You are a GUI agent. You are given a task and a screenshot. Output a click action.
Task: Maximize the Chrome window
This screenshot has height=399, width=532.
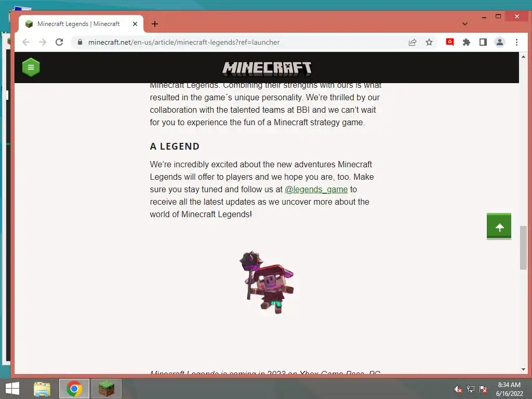(498, 16)
